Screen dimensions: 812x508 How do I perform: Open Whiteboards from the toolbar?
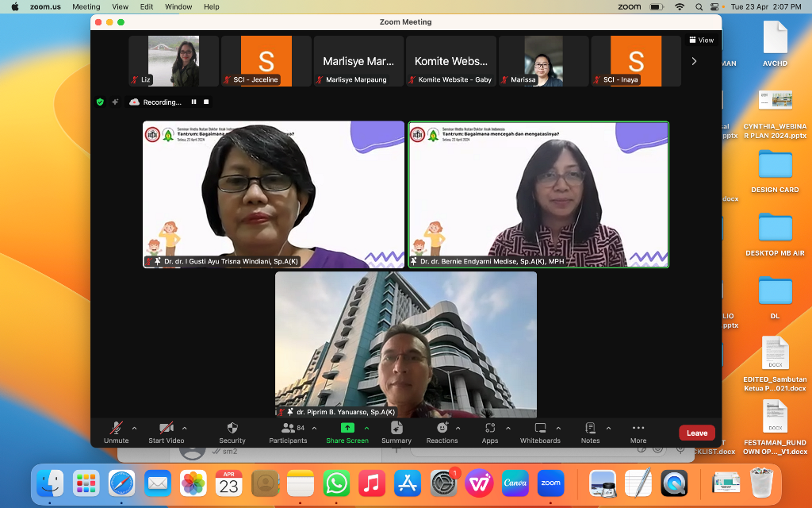pos(540,433)
